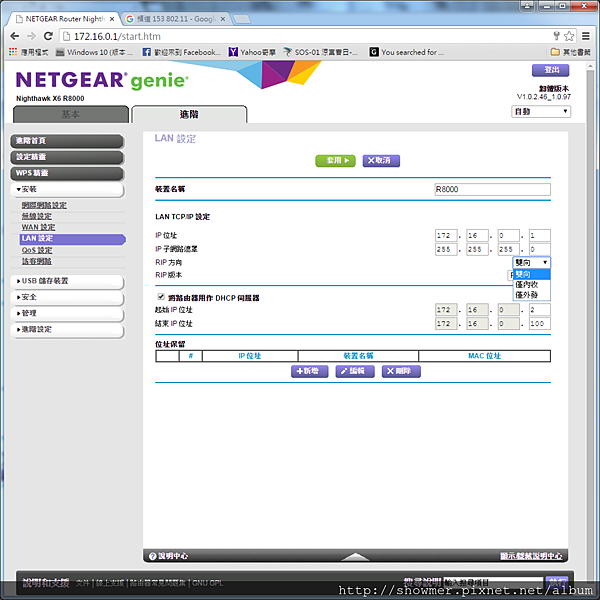This screenshot has height=600, width=600.
Task: Open a new browser tab
Action: pyautogui.click(x=242, y=19)
